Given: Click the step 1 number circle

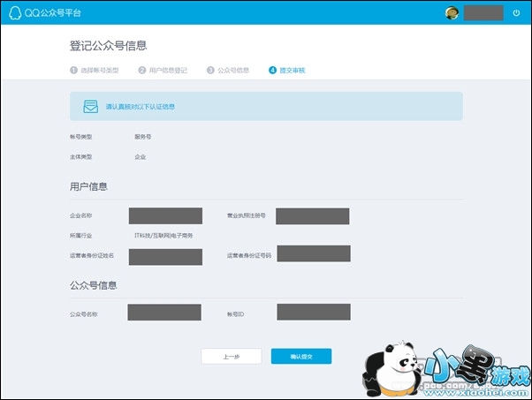Looking at the screenshot, I should click(73, 70).
